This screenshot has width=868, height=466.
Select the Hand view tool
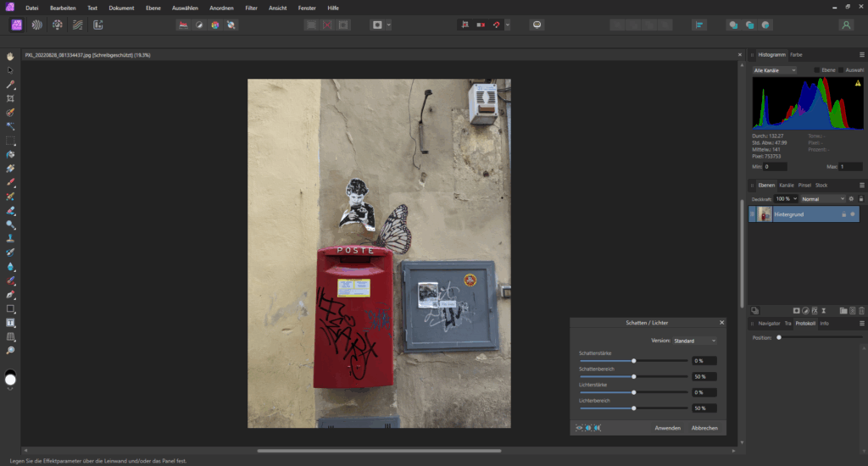[10, 57]
